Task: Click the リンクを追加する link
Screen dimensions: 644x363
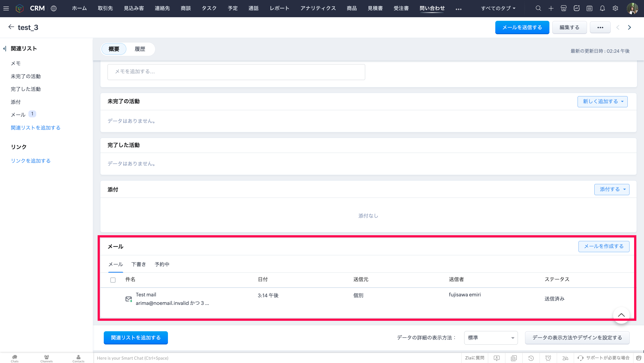Action: (x=30, y=161)
